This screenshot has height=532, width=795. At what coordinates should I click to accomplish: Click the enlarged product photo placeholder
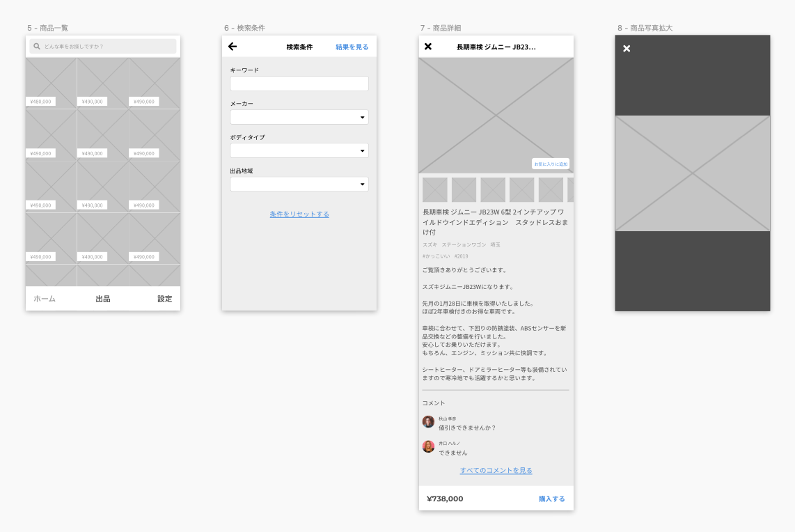pyautogui.click(x=693, y=173)
